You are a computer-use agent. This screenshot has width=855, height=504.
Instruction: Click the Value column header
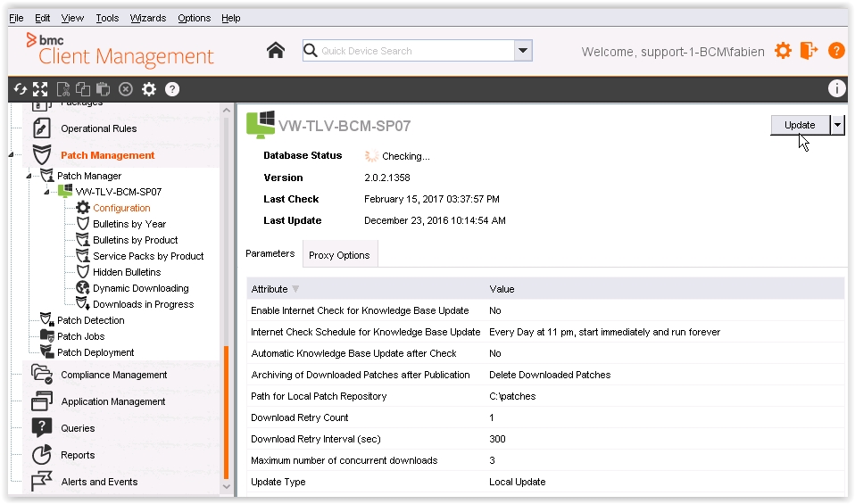[502, 289]
